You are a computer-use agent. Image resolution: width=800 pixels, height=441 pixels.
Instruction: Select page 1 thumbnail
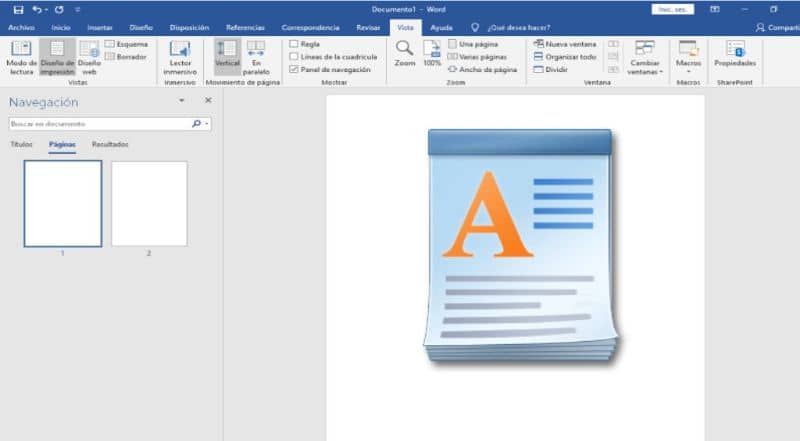point(63,204)
